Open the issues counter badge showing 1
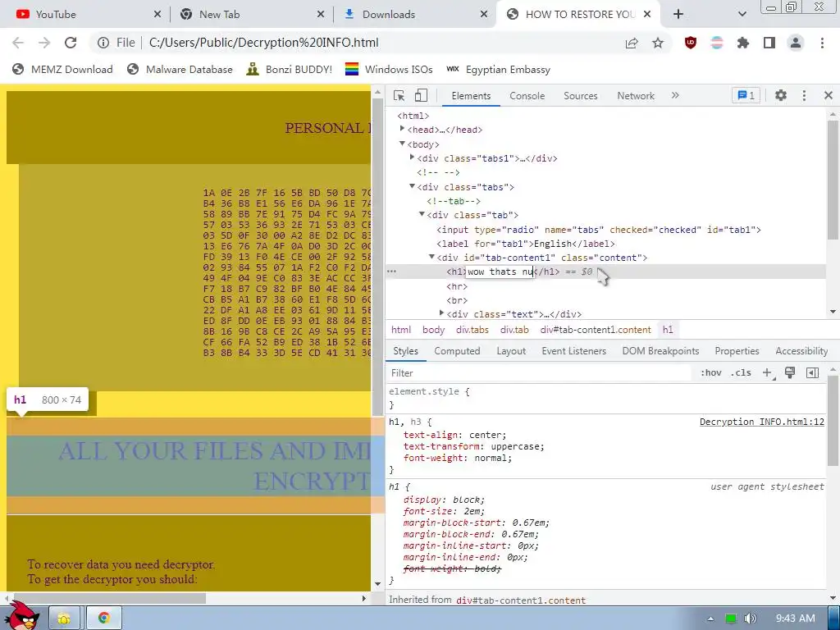 click(x=746, y=95)
